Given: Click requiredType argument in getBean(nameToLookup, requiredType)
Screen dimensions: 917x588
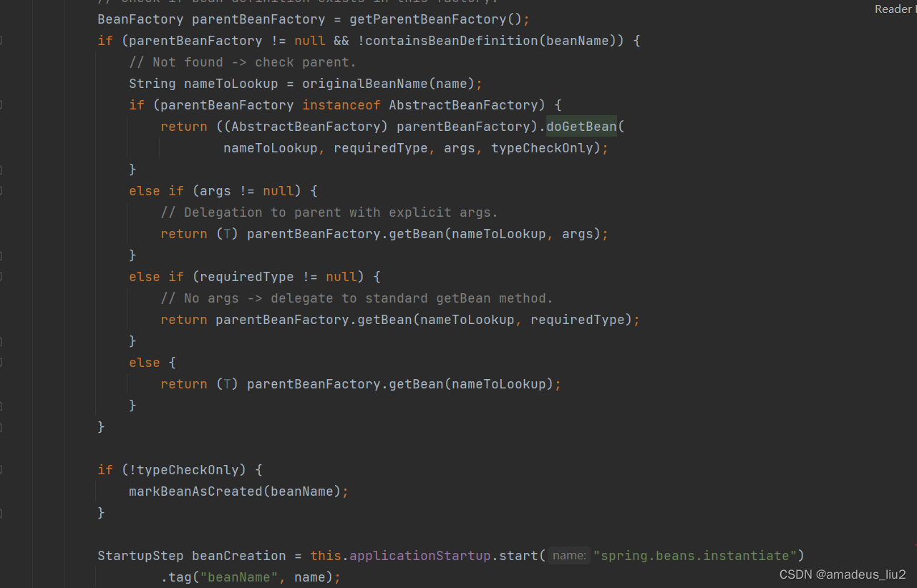Looking at the screenshot, I should coord(578,320).
